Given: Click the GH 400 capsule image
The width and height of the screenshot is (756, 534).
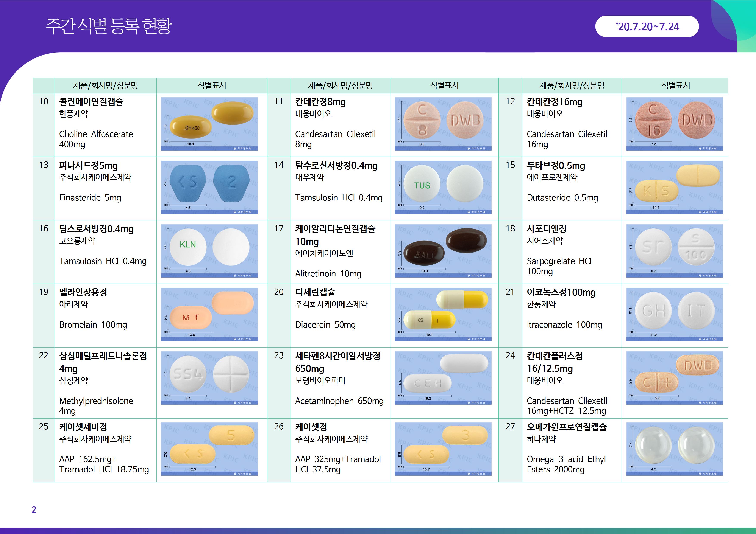Looking at the screenshot, I should [x=209, y=124].
